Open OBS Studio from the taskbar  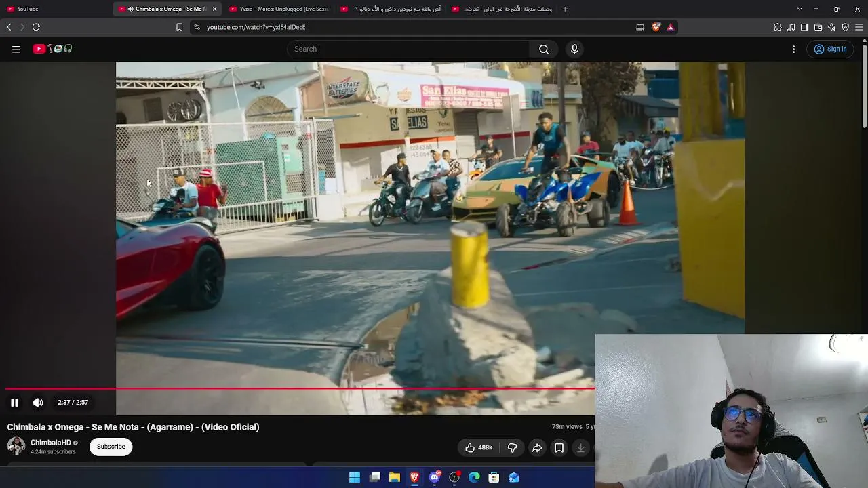click(454, 478)
